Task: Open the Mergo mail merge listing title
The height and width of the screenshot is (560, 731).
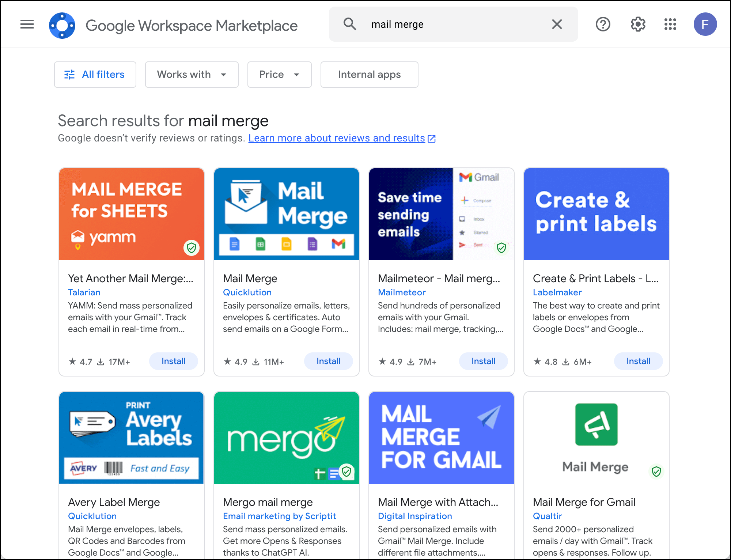Action: (268, 502)
